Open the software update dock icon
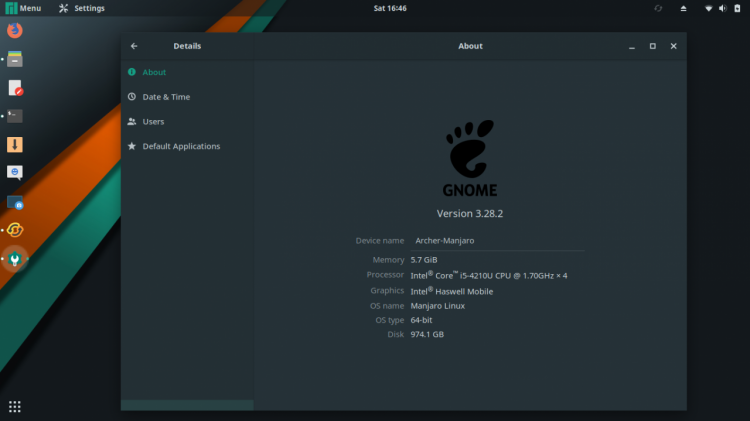Screen dimensions: 750x421 point(15,230)
